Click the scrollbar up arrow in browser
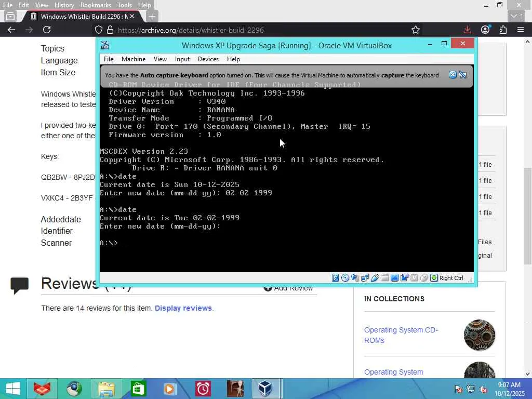This screenshot has height=399, width=532. [527, 42]
